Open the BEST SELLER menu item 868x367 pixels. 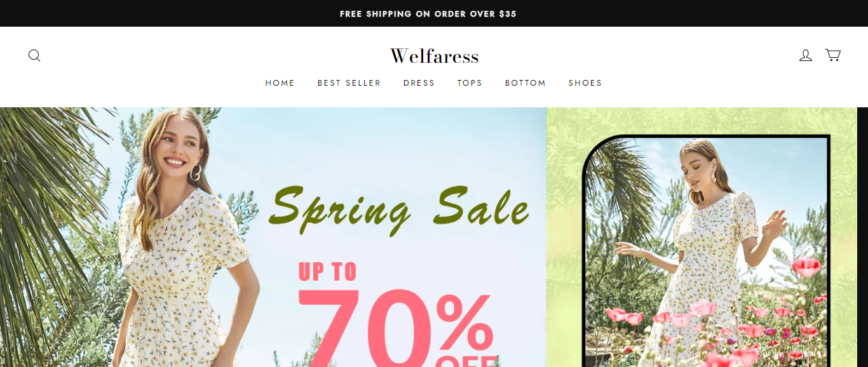click(x=349, y=83)
